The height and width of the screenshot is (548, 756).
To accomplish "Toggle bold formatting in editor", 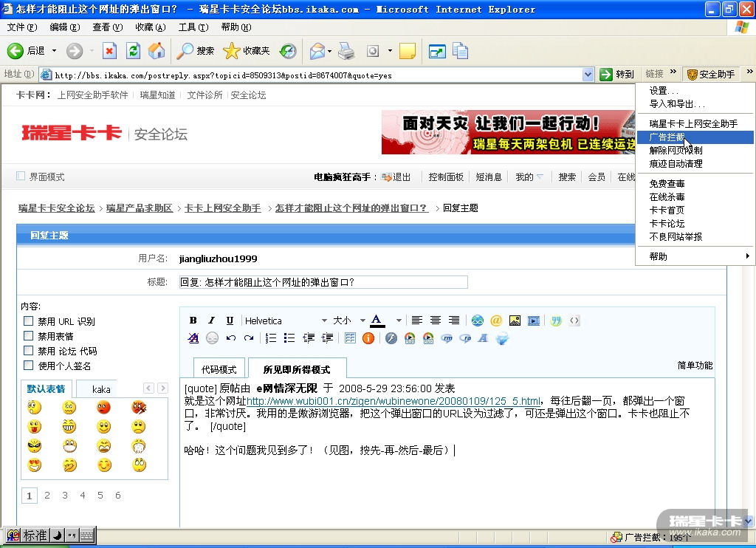I will (193, 321).
